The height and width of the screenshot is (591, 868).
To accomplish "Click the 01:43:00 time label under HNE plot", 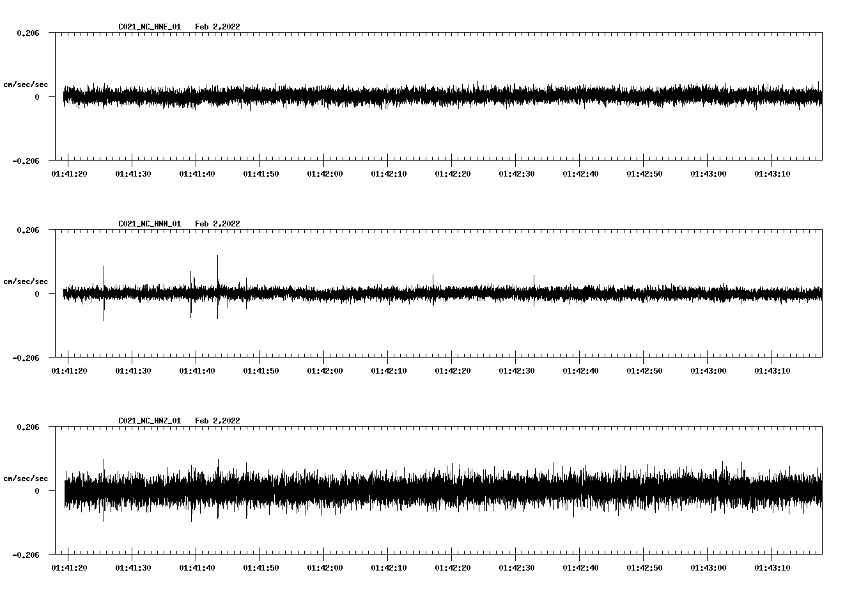I will (708, 174).
